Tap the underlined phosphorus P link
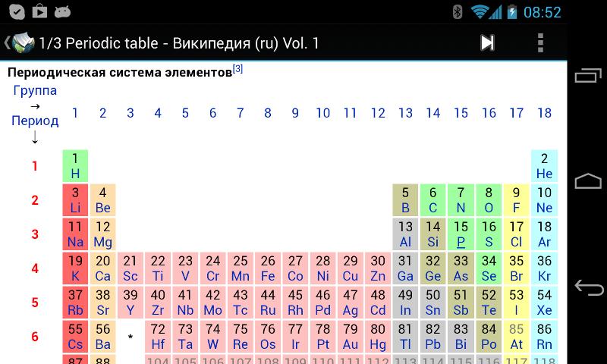 461,242
